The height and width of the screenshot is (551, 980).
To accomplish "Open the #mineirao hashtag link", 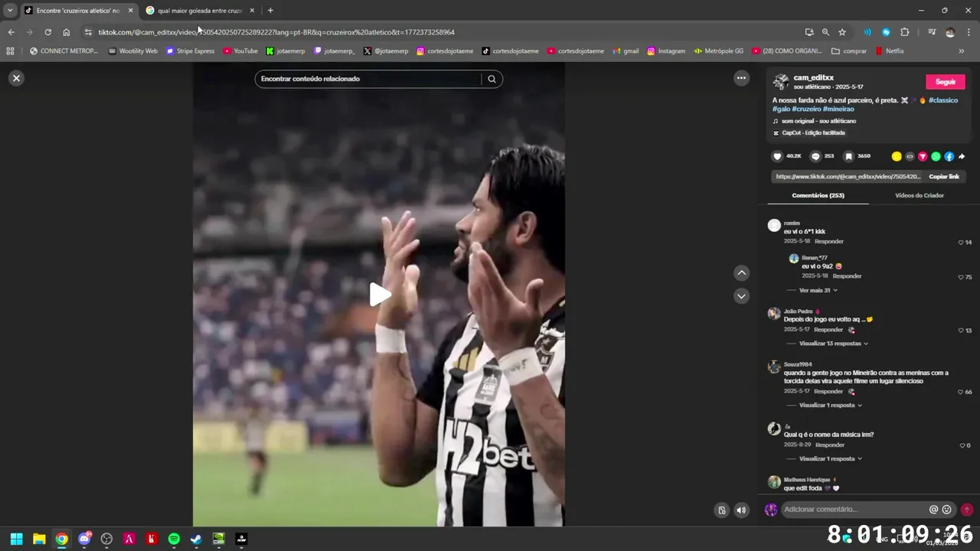I will click(x=838, y=109).
